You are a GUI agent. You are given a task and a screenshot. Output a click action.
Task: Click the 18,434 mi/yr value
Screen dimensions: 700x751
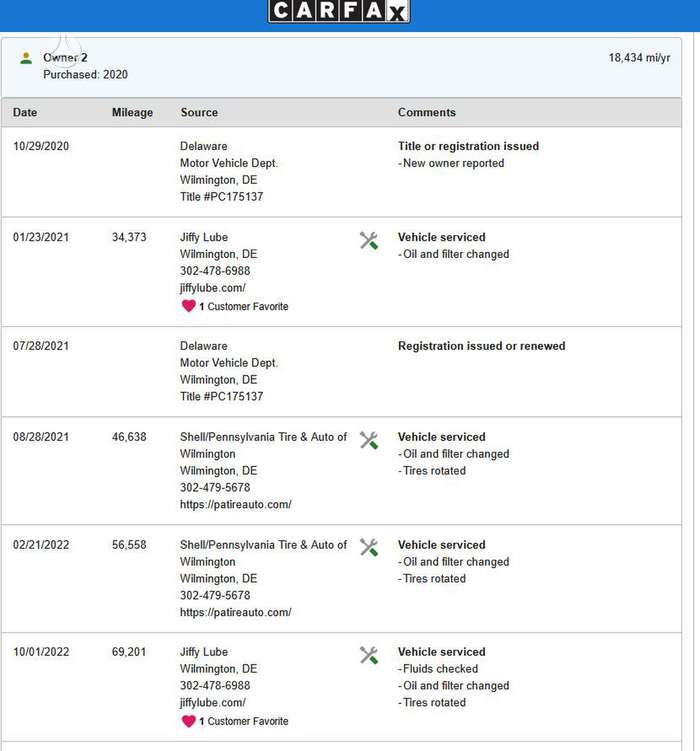pyautogui.click(x=639, y=58)
